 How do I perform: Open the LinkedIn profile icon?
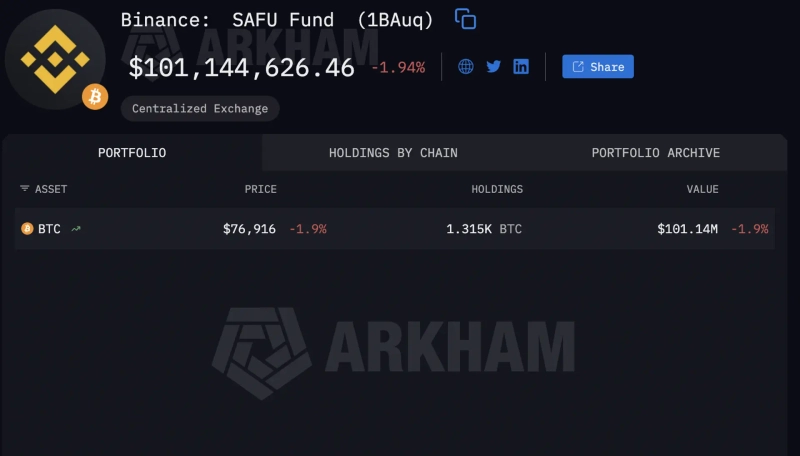521,67
